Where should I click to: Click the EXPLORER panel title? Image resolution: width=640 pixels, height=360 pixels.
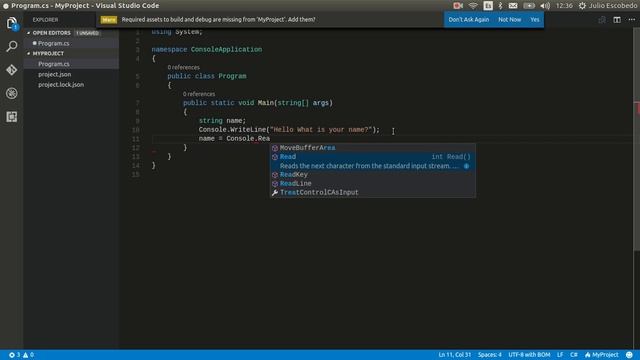pos(45,20)
